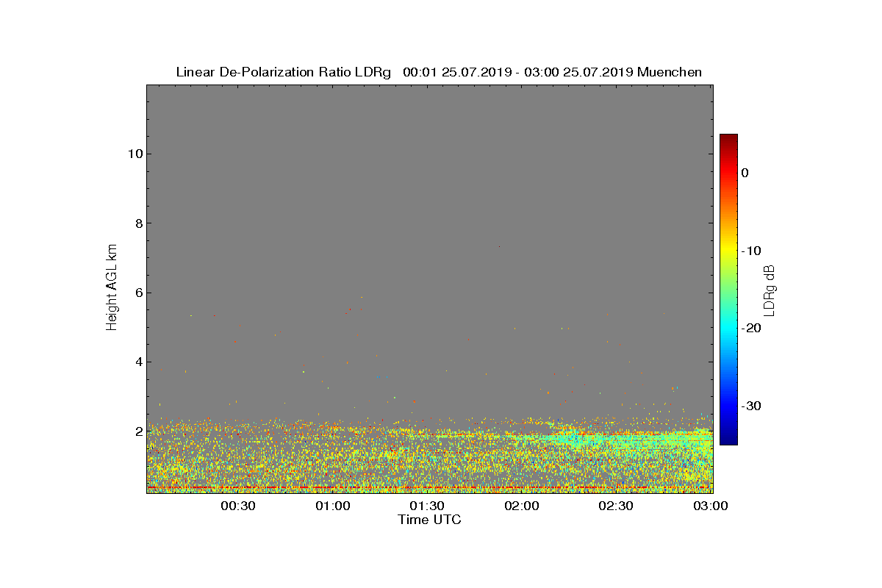Viewport: 882px width, 588px height.
Task: Click the 02:30 time tick label
Action: coord(616,506)
